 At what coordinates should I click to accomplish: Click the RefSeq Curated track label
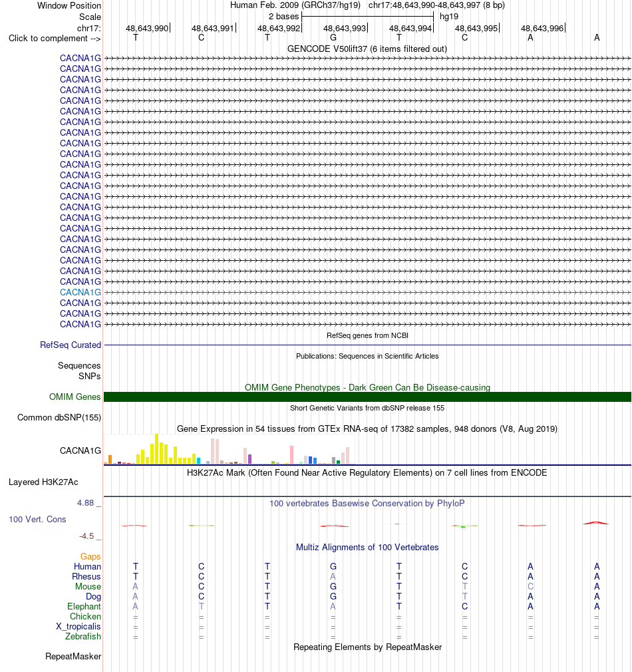pos(71,345)
